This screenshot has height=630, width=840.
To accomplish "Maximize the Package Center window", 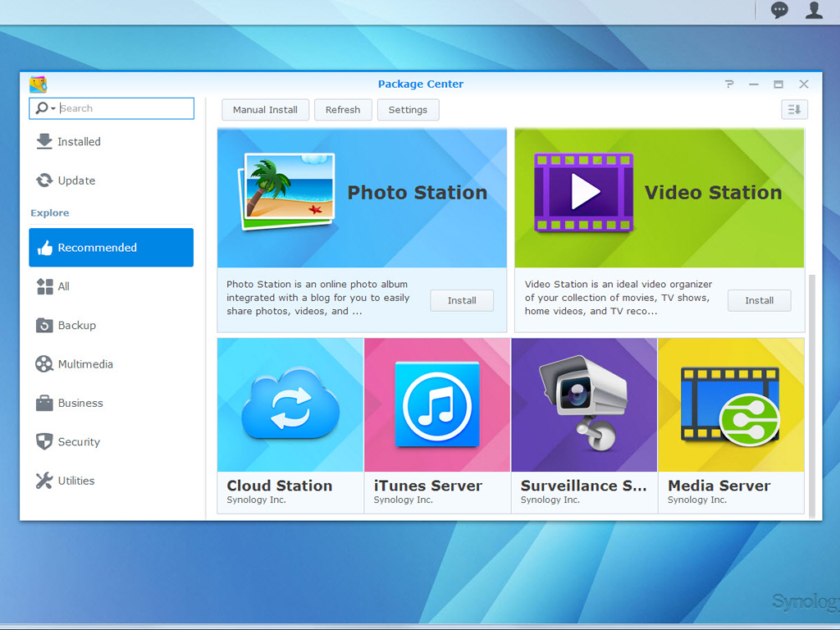I will pyautogui.click(x=778, y=84).
